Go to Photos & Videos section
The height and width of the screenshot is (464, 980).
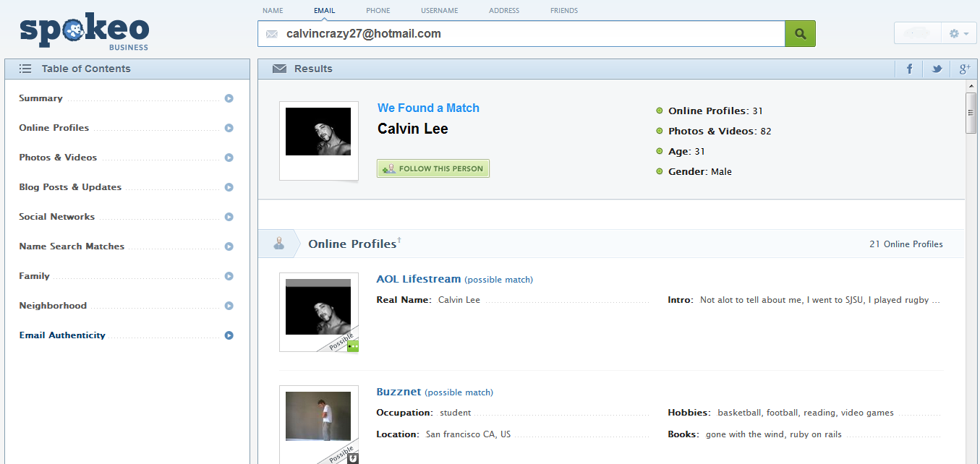point(58,158)
